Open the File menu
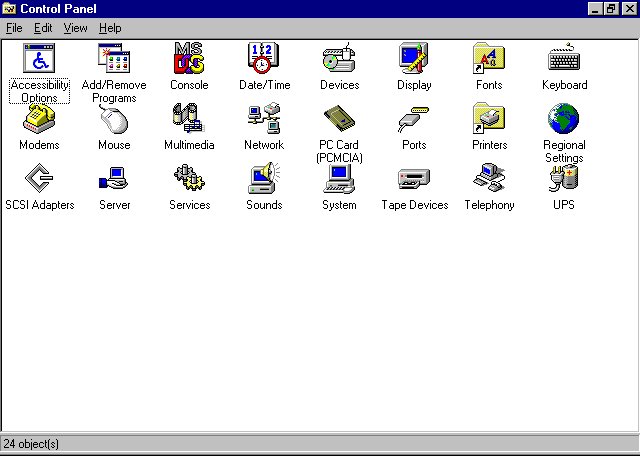The height and width of the screenshot is (456, 640). point(14,28)
